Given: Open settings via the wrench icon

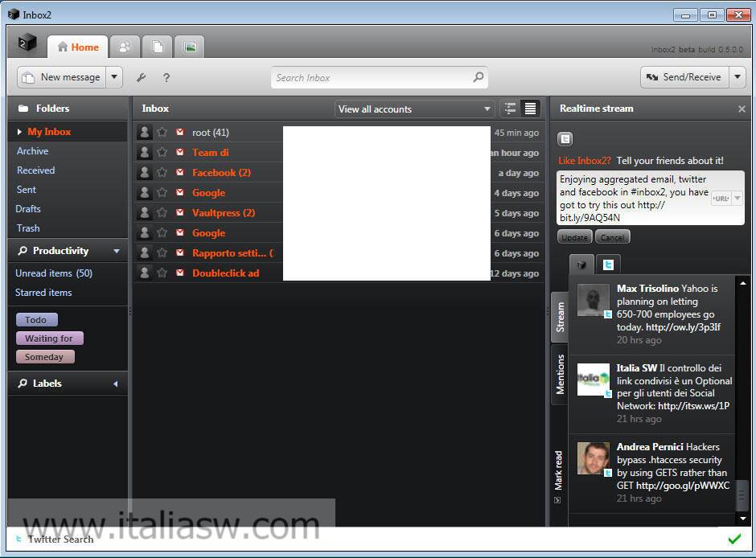Looking at the screenshot, I should point(141,77).
